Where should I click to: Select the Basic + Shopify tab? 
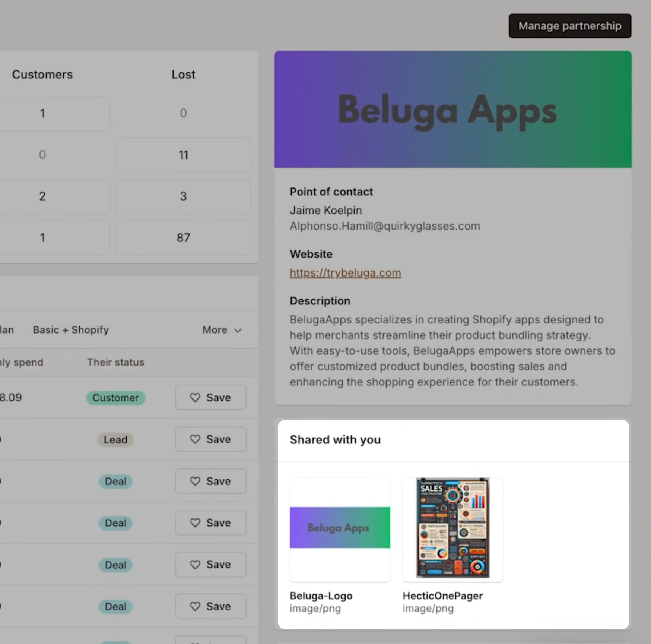71,330
